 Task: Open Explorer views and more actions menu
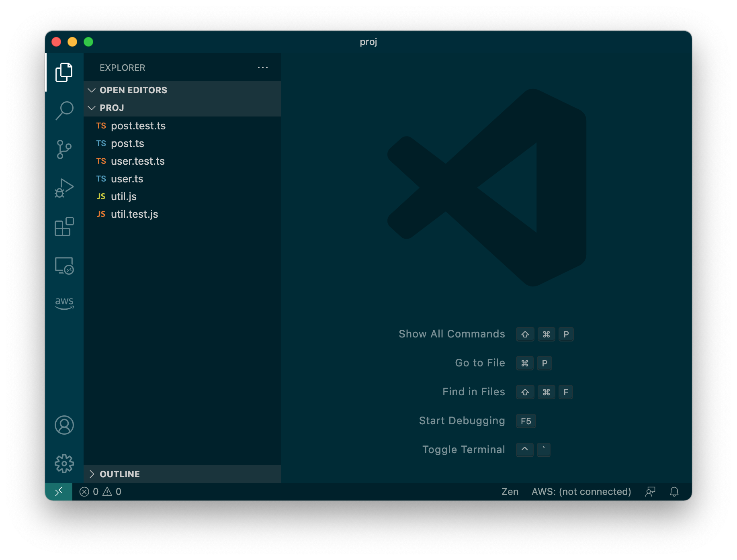pos(263,67)
